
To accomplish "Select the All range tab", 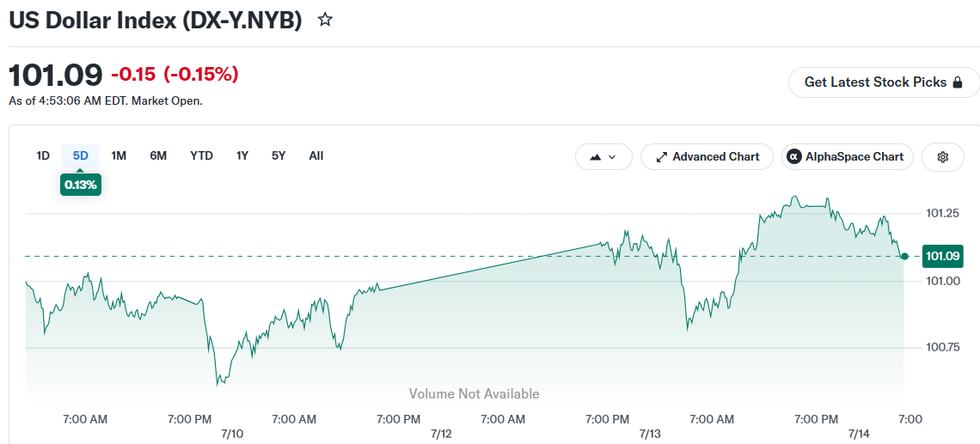I will pyautogui.click(x=316, y=156).
